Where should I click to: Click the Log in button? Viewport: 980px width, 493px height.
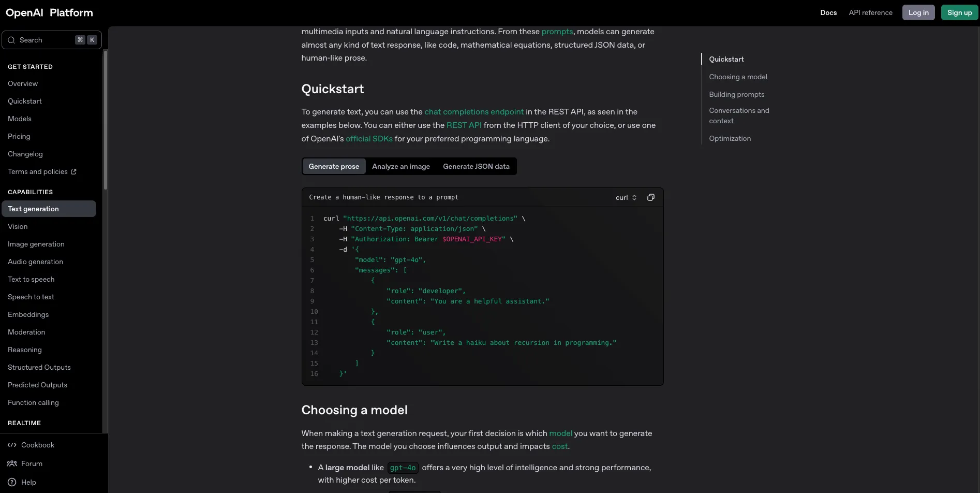click(918, 12)
